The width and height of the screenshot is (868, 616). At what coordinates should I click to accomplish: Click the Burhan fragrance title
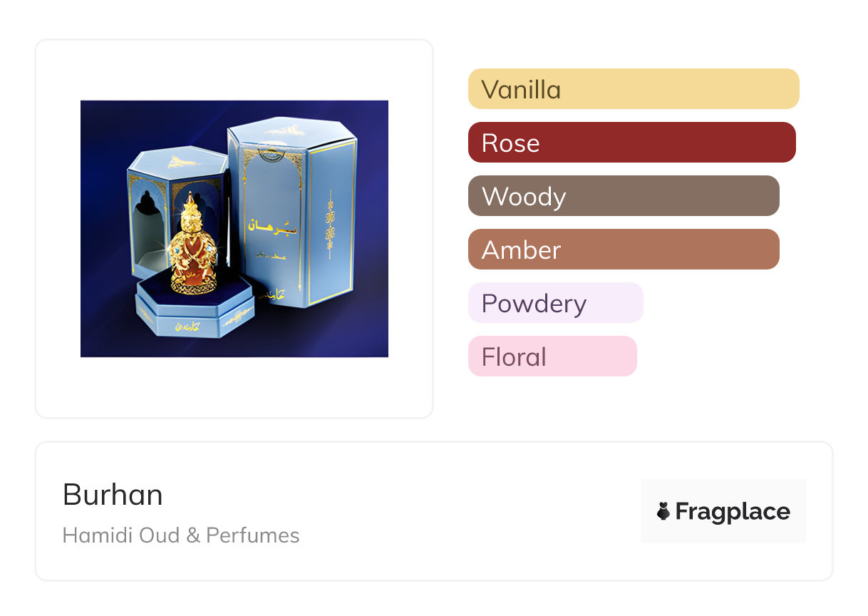tap(113, 495)
